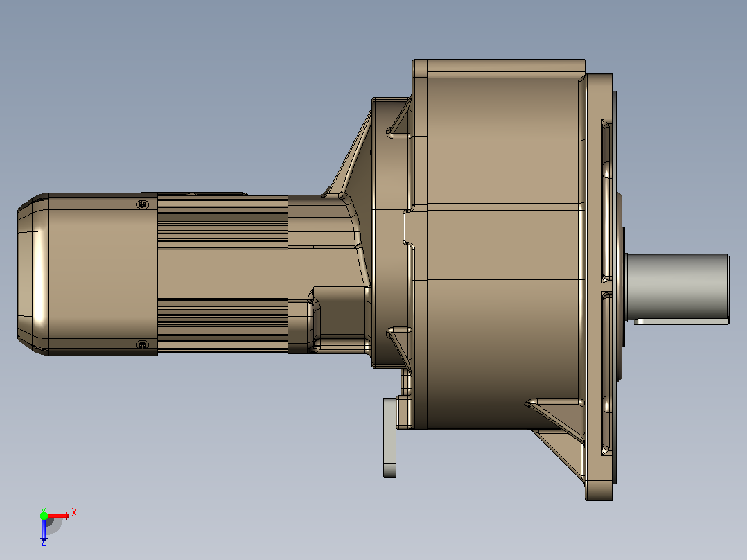The image size is (747, 560).
Task: Select the gray bracket plate below the gearbox
Action: [x=389, y=437]
